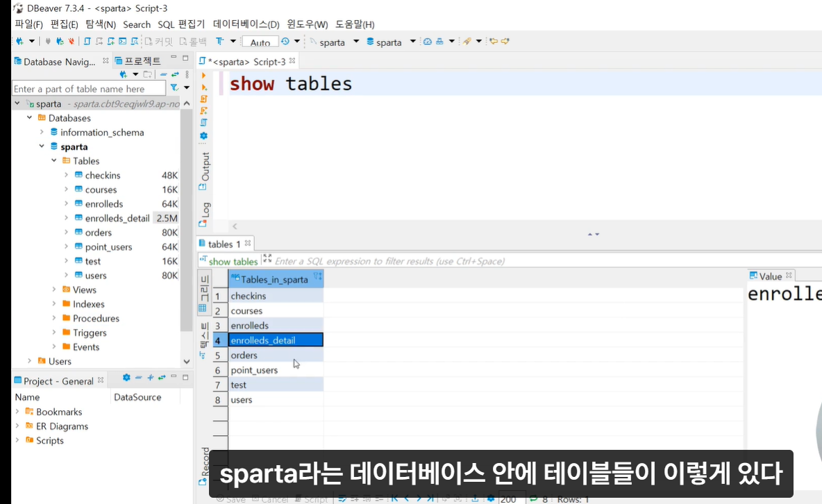Viewport: 822px width, 504px height.
Task: Open the active connection sparta dropdown
Action: pos(356,42)
